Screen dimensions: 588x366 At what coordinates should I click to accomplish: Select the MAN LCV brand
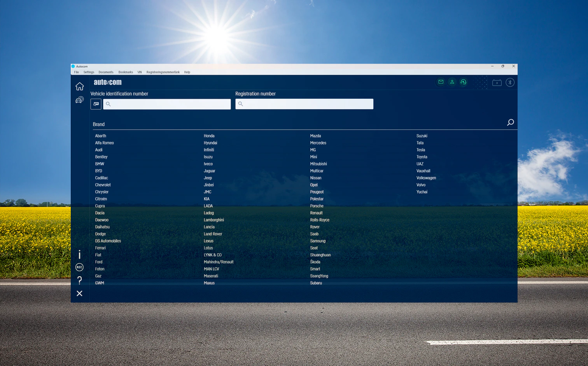[212, 269]
